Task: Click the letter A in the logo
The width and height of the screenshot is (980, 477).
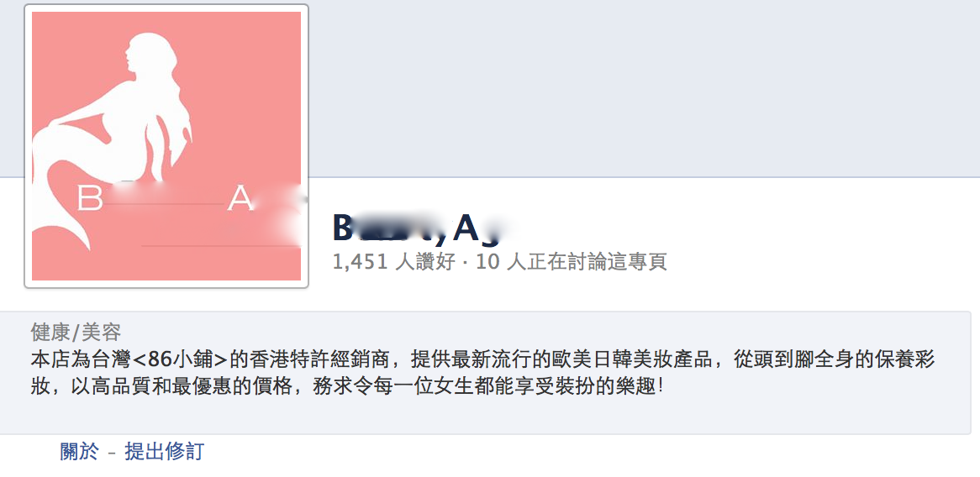Action: click(240, 198)
